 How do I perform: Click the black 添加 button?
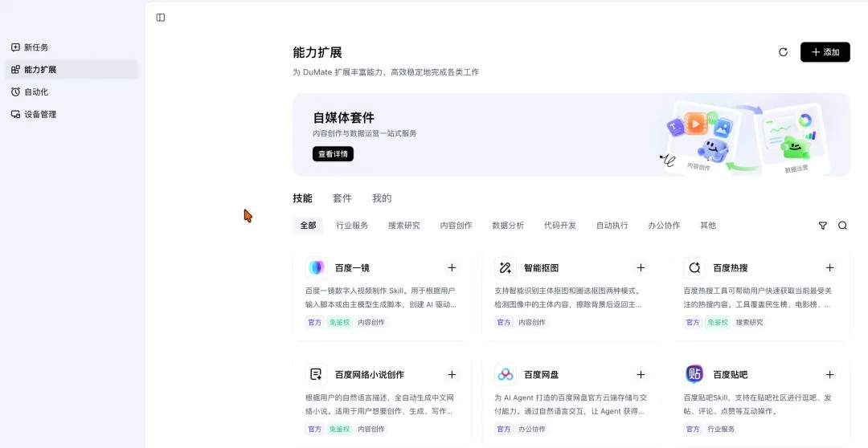click(825, 52)
